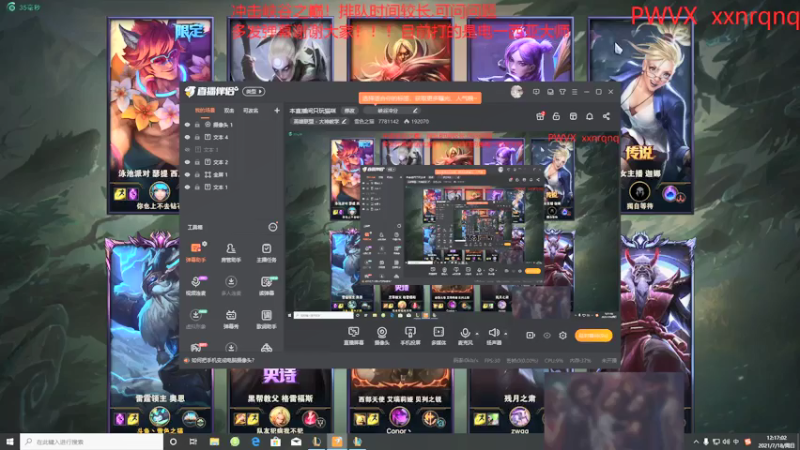The width and height of the screenshot is (800, 450).
Task: Hide the 全屏 1 source using its eye icon
Action: coord(187,174)
